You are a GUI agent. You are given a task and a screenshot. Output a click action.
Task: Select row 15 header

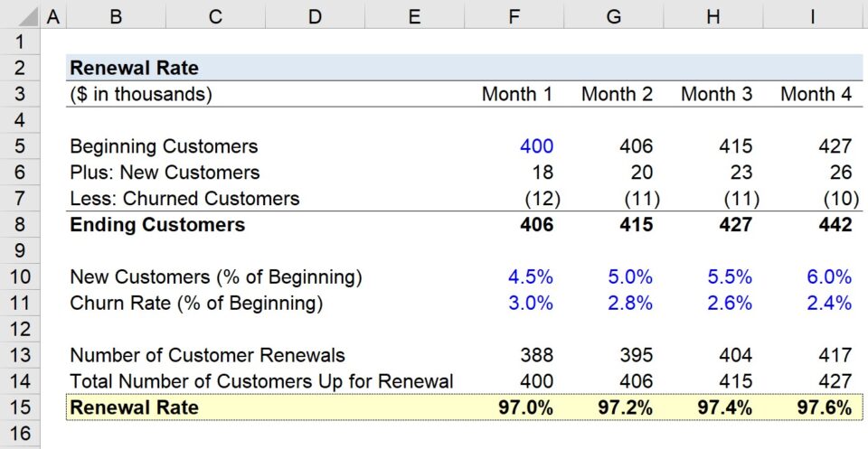click(21, 407)
